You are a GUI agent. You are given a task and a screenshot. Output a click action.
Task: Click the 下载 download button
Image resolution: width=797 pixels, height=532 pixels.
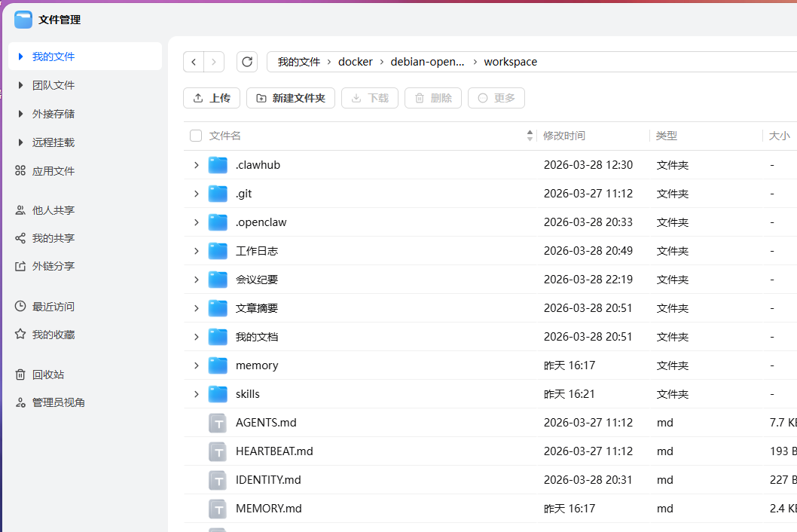[x=370, y=98]
